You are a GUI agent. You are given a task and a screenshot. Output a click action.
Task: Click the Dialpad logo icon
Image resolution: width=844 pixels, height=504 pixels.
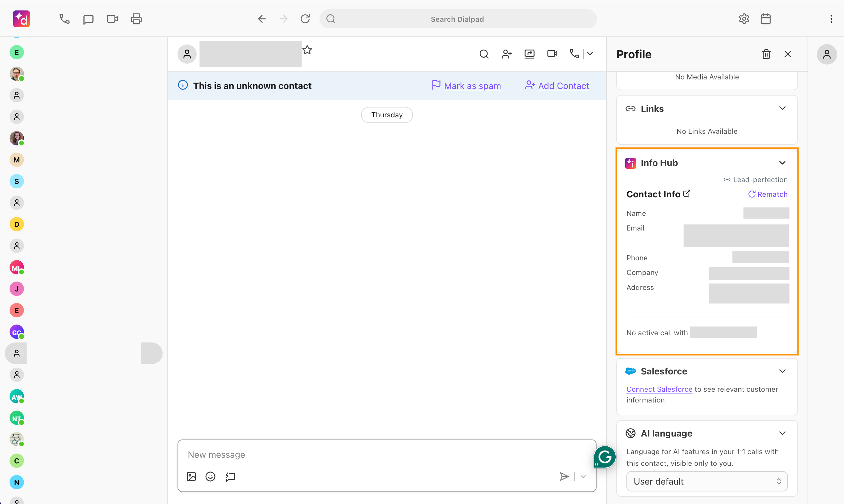point(22,19)
